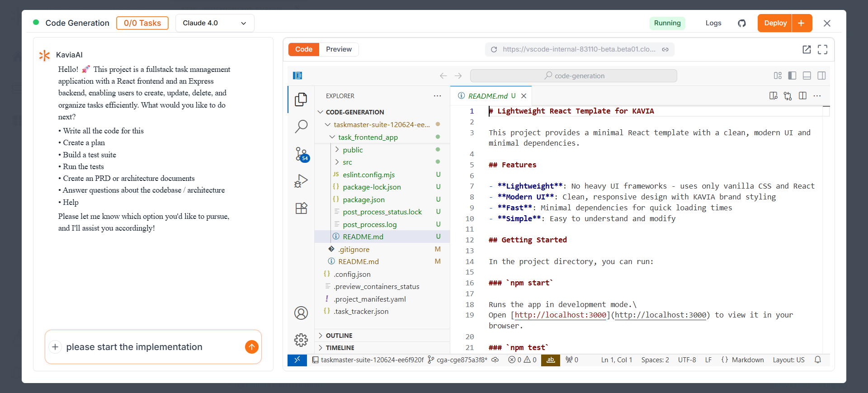
Task: Publish branch cloud icon in status bar
Action: point(495,360)
